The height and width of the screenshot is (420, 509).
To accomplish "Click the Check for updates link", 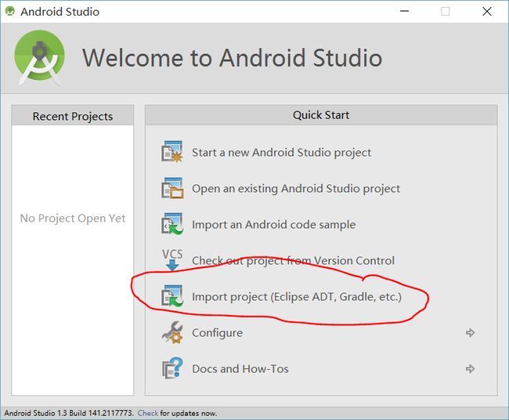I will [x=148, y=413].
